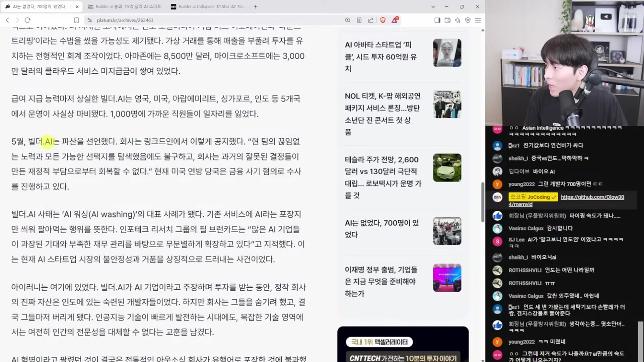Reload the platum.kr page
Viewport: 644px width, 362px height.
(x=28, y=20)
